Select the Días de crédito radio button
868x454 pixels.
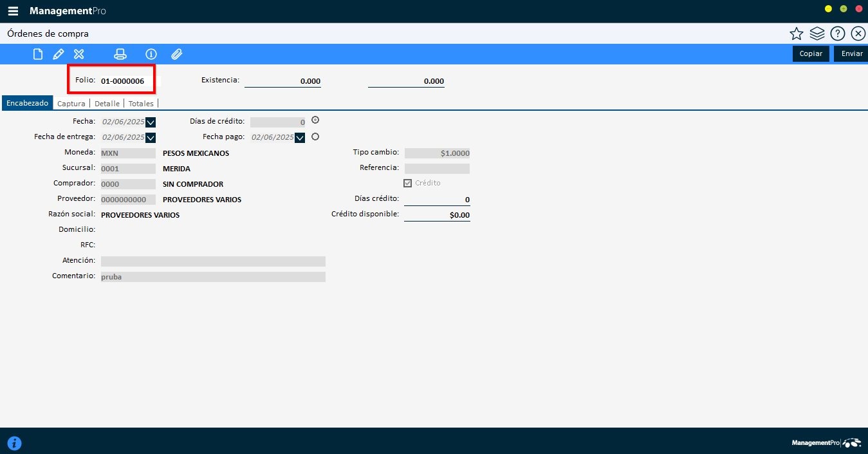(x=315, y=120)
